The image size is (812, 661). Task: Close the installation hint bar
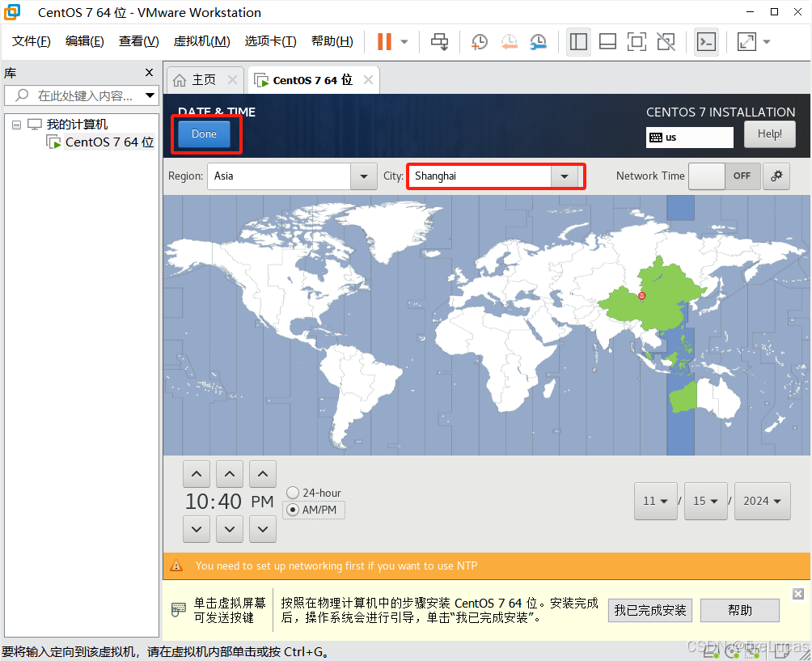click(798, 594)
